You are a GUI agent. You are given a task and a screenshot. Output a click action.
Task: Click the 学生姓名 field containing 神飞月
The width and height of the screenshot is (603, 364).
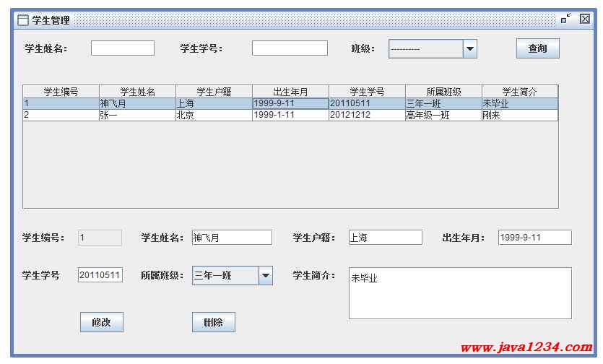point(232,238)
